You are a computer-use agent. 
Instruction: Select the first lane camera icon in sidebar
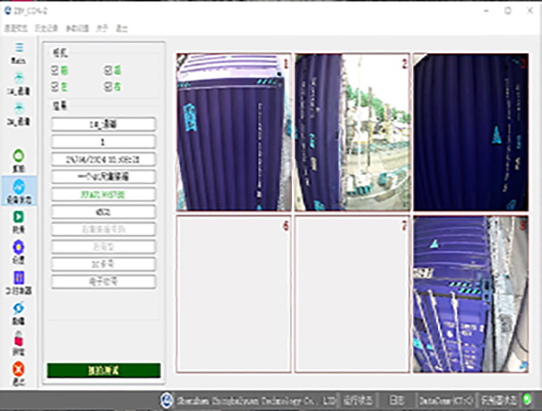pos(19,78)
